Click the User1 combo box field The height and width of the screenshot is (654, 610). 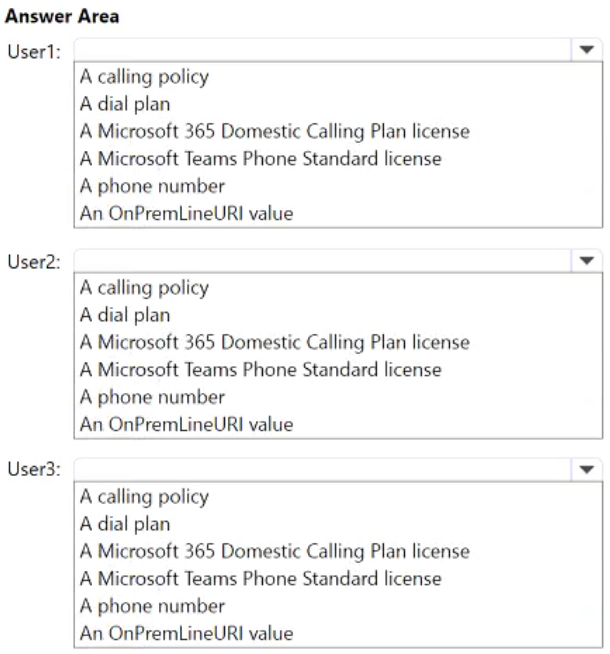point(320,50)
